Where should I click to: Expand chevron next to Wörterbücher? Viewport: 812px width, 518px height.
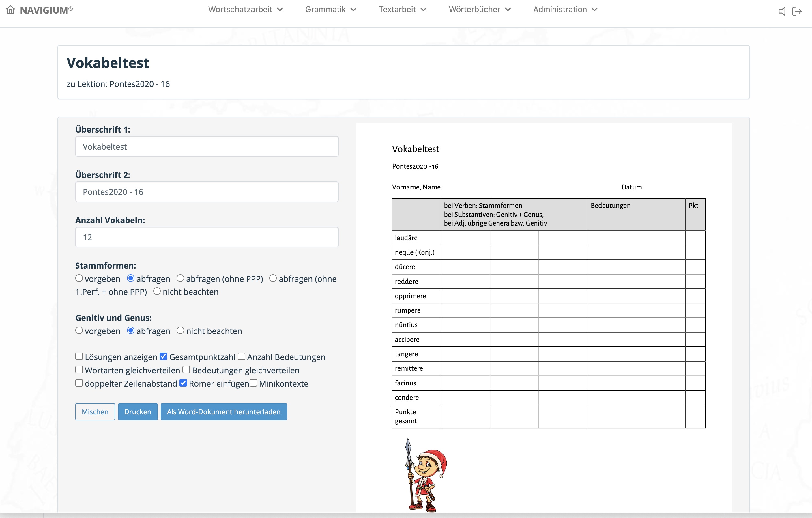[508, 10]
